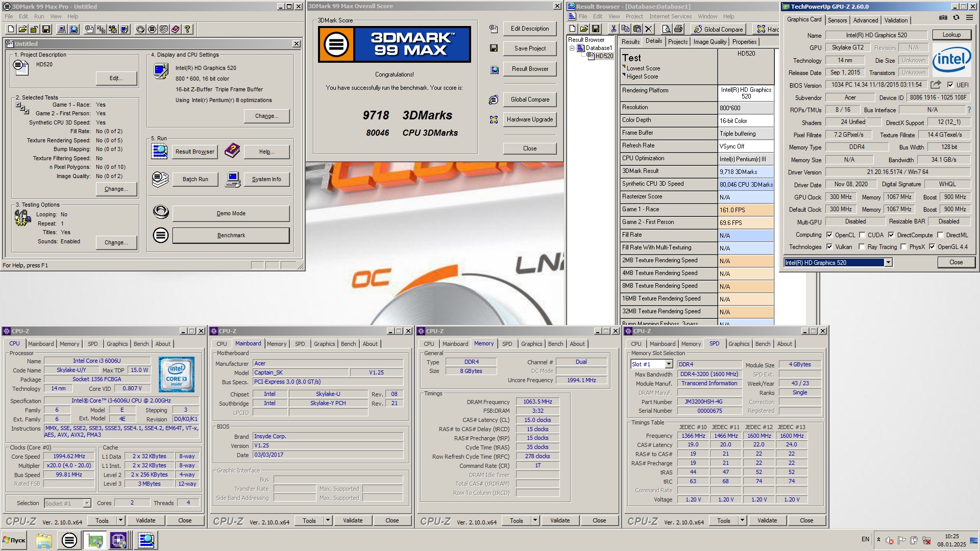Select the HD520 result in the database tree
This screenshot has height=551, width=980.
coord(604,56)
